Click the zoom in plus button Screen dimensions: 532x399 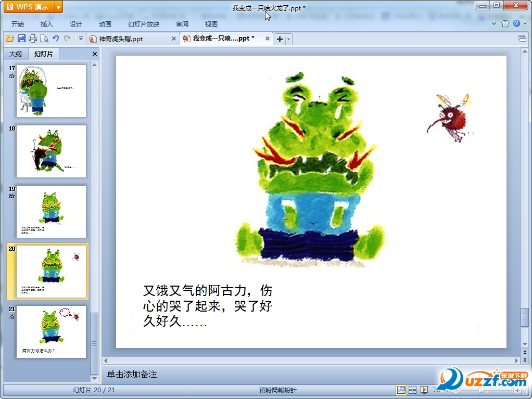(x=517, y=391)
